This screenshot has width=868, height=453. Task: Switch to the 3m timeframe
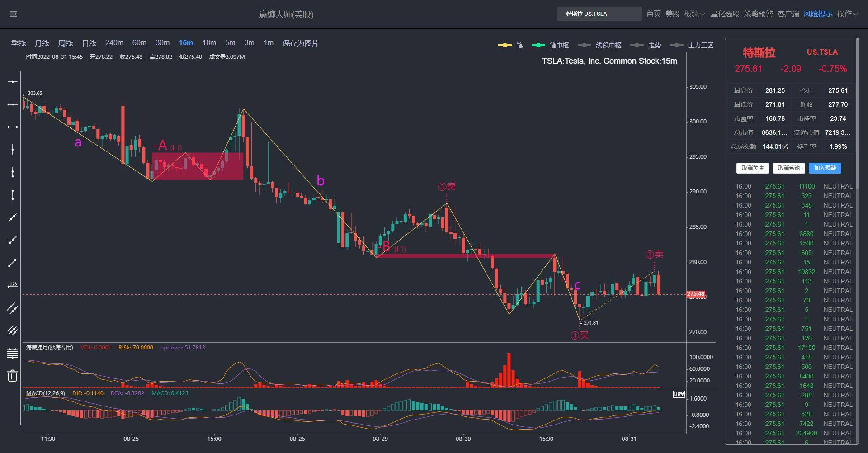[250, 43]
